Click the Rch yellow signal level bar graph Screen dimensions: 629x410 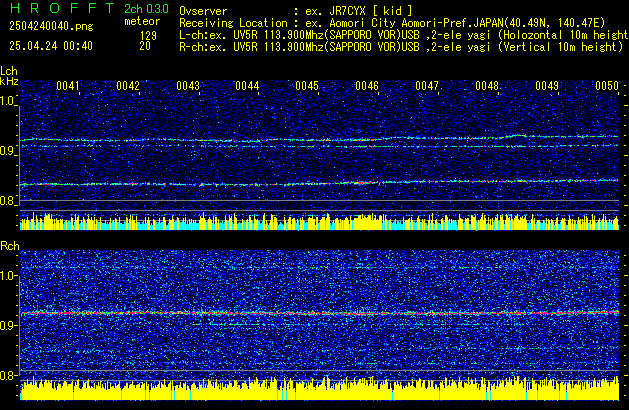320,390
